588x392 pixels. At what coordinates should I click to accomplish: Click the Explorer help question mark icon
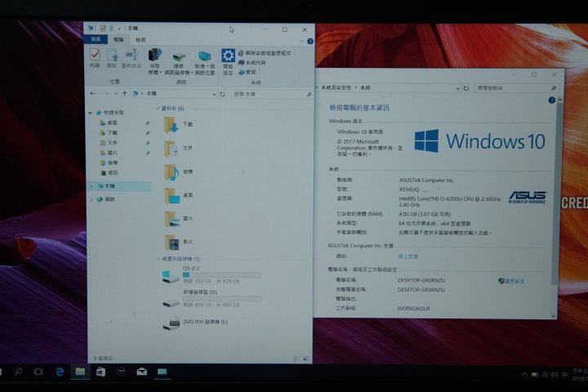point(310,42)
